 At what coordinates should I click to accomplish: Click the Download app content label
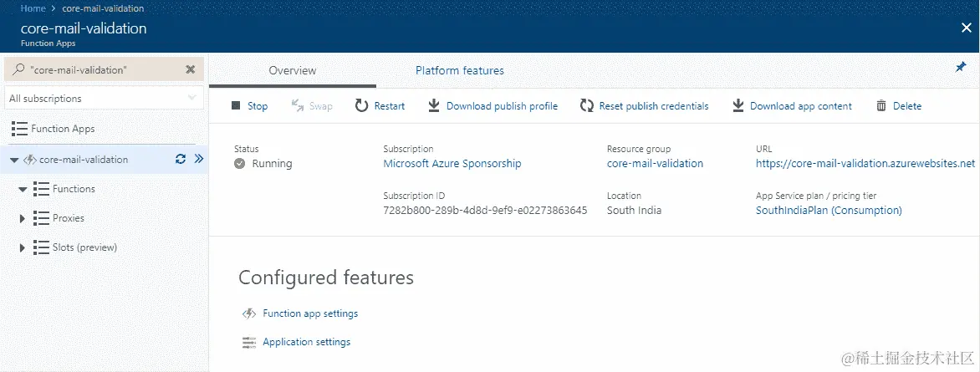click(800, 105)
